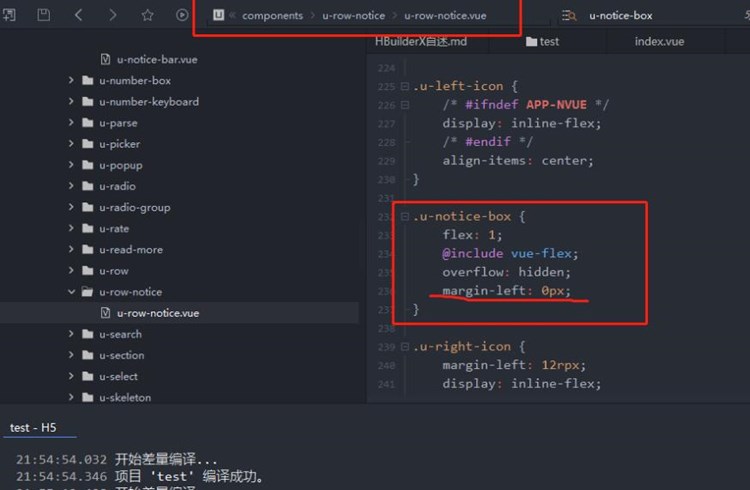Collapse code fold at .u-notice-box rule
The image size is (750, 490).
point(405,216)
